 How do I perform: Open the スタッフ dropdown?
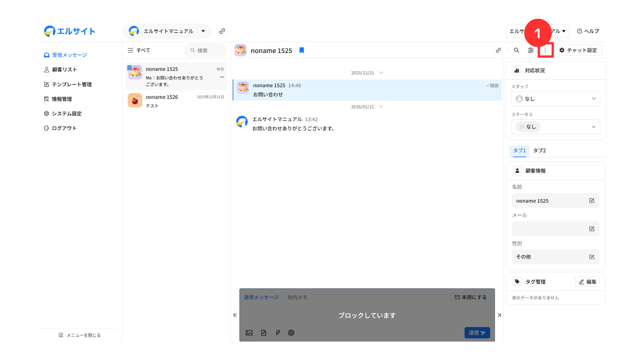pyautogui.click(x=555, y=99)
